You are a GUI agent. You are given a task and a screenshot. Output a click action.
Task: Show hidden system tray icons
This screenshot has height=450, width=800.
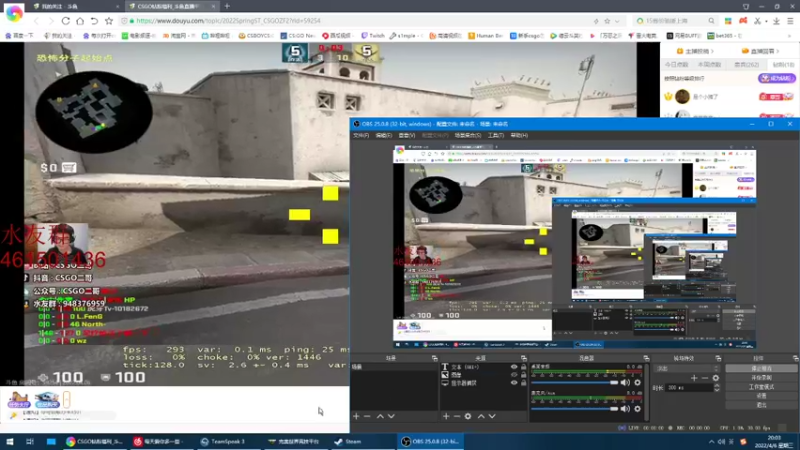tap(711, 441)
